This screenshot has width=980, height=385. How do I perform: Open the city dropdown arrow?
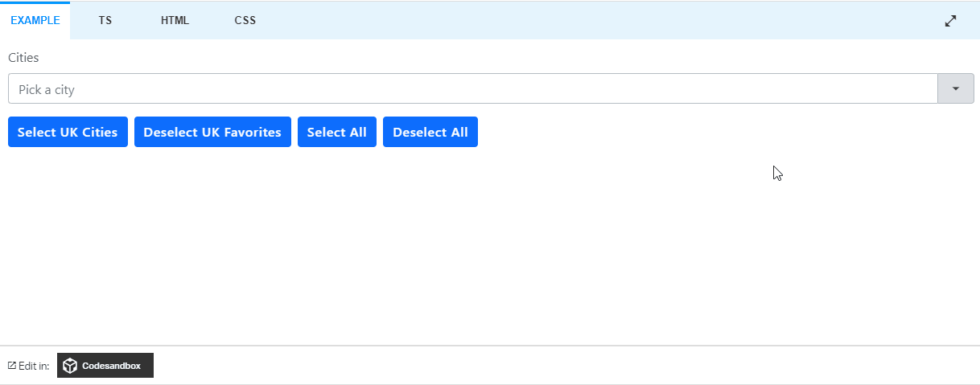[x=956, y=89]
